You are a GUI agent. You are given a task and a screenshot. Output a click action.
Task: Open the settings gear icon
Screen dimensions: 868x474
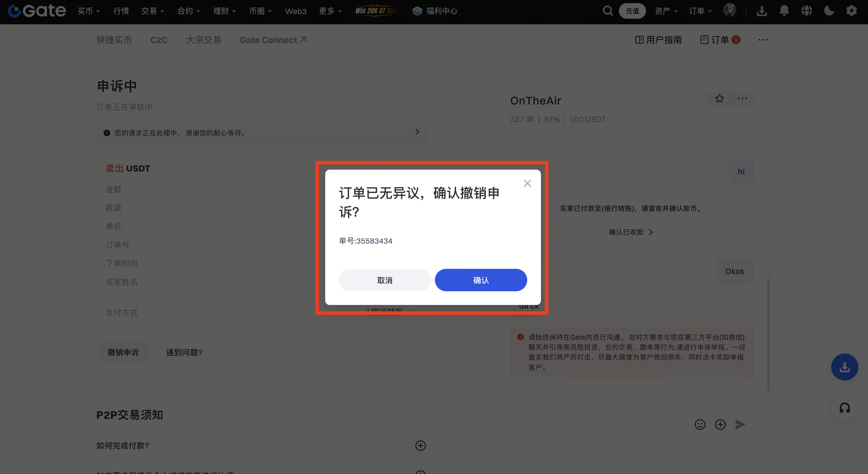(851, 11)
